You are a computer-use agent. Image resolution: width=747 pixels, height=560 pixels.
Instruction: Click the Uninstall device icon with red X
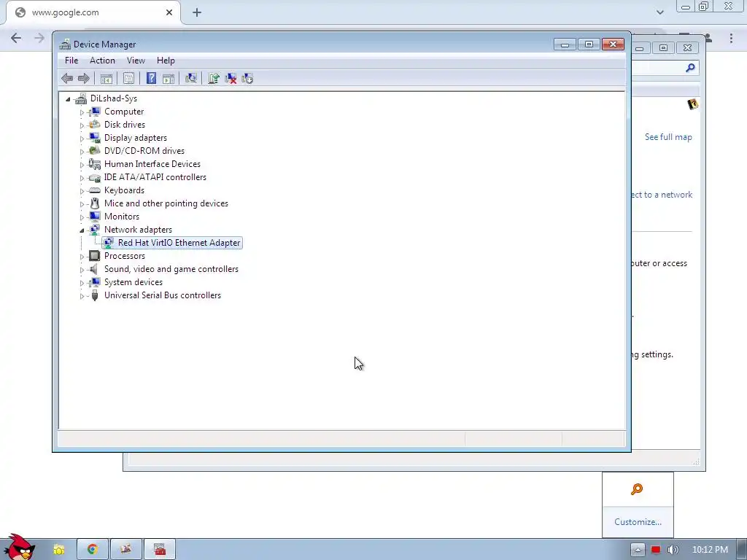pyautogui.click(x=231, y=79)
